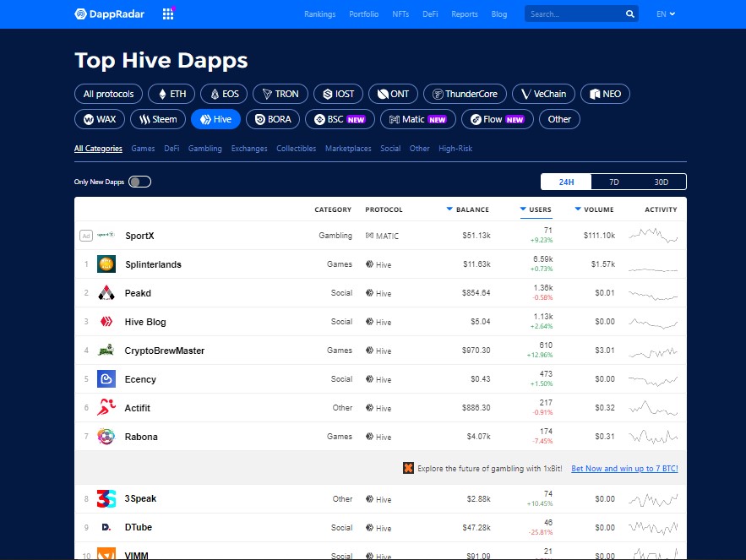Image resolution: width=746 pixels, height=560 pixels.
Task: Open Actifit dapp icon
Action: click(x=106, y=408)
